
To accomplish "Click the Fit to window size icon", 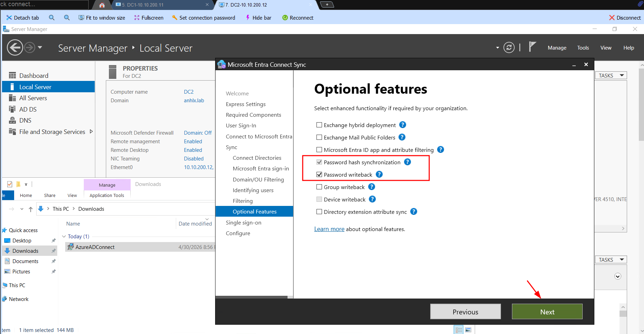I will (x=81, y=18).
